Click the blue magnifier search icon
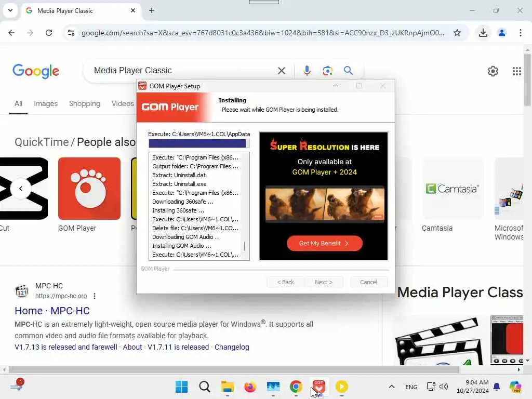This screenshot has height=399, width=532. click(349, 71)
